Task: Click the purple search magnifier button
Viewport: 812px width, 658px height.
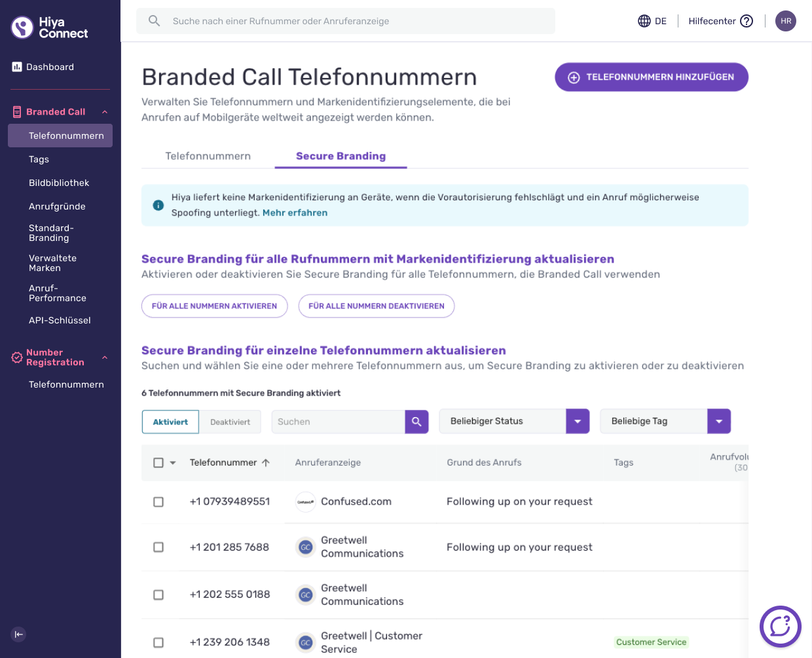Action: (x=416, y=422)
